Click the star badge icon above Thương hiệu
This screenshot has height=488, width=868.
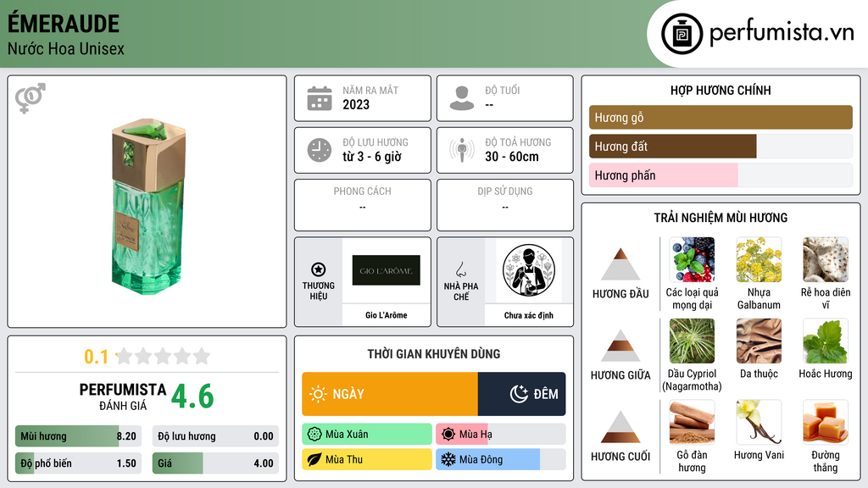coord(319,269)
